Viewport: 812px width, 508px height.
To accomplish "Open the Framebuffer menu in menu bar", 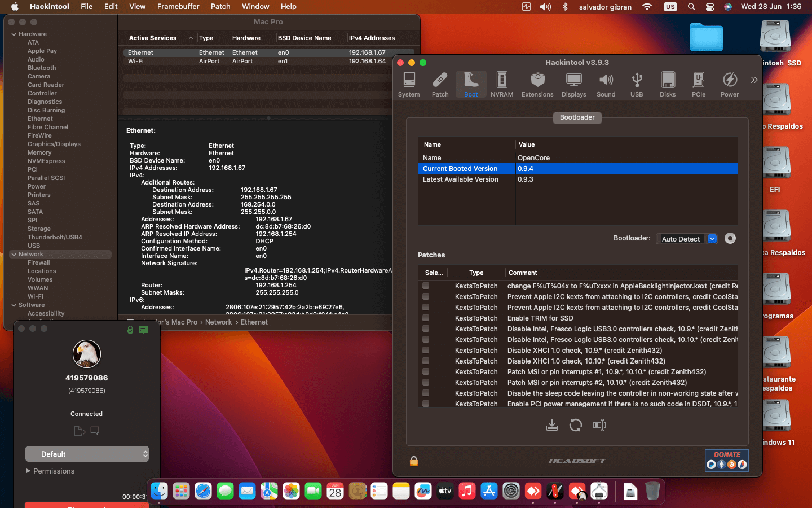I will pyautogui.click(x=178, y=7).
